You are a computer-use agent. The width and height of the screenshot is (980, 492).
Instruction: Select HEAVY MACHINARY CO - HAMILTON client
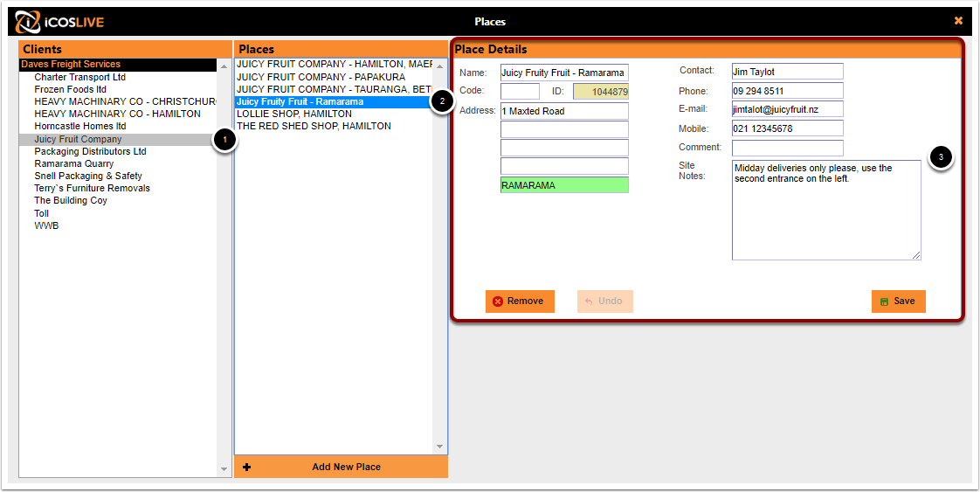[118, 114]
